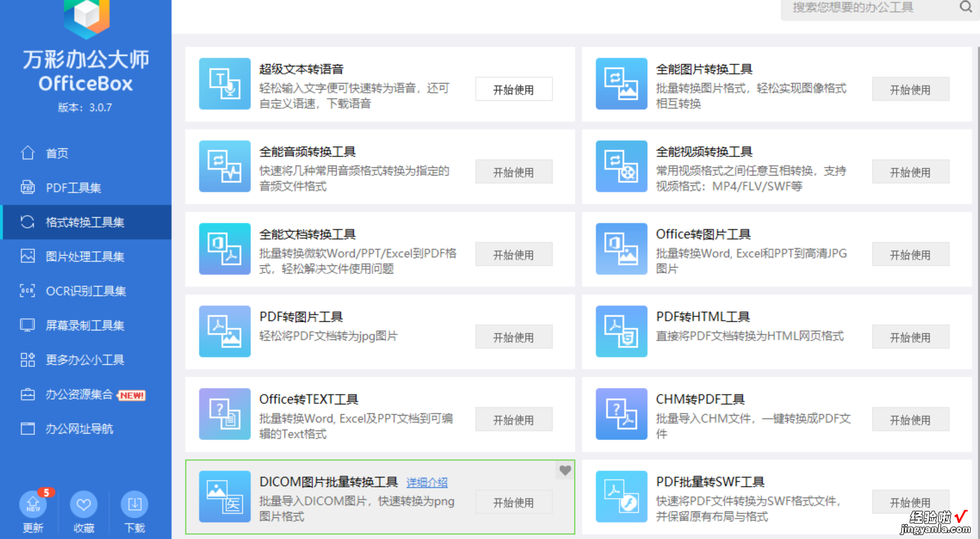Start using PDF转HTML工具
Image resolution: width=980 pixels, height=539 pixels.
tap(911, 337)
